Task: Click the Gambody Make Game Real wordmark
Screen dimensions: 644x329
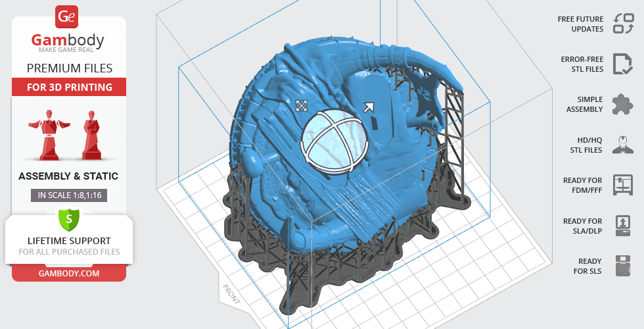Action: point(69,43)
